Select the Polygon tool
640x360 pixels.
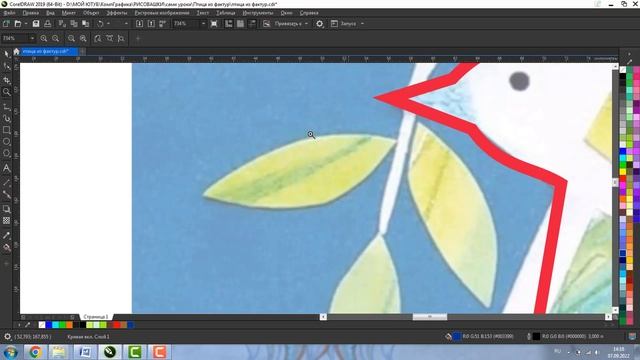7,153
